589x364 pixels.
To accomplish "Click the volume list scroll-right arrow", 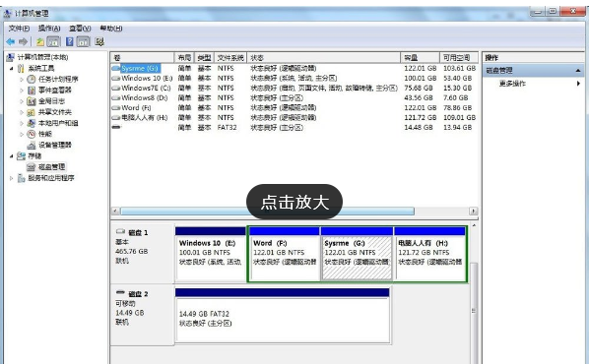I will point(474,212).
